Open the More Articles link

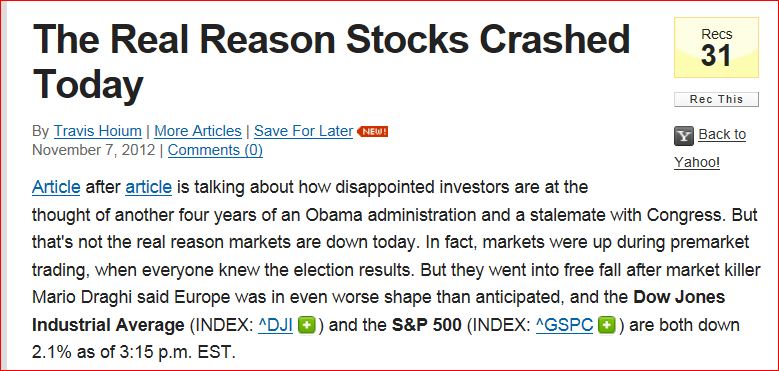click(x=198, y=131)
